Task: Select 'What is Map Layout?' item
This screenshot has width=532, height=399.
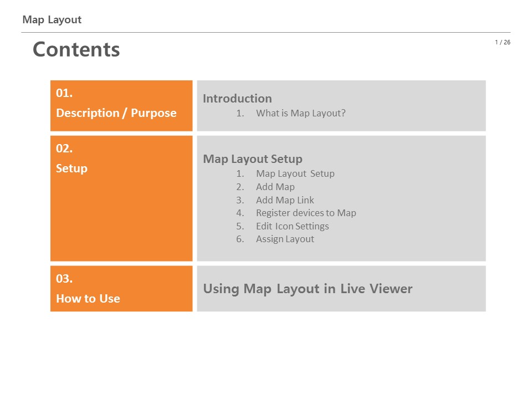Action: coord(300,113)
